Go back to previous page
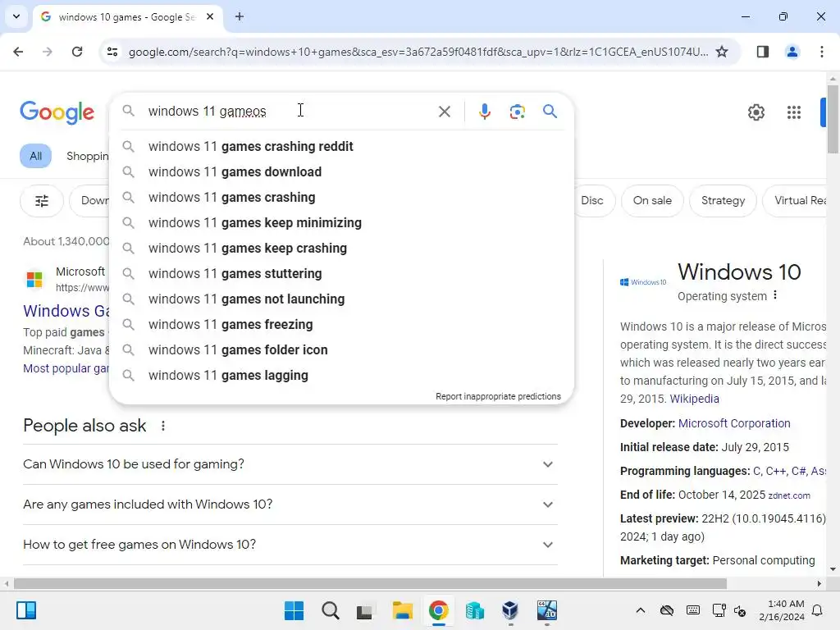The height and width of the screenshot is (630, 840). pos(18,52)
